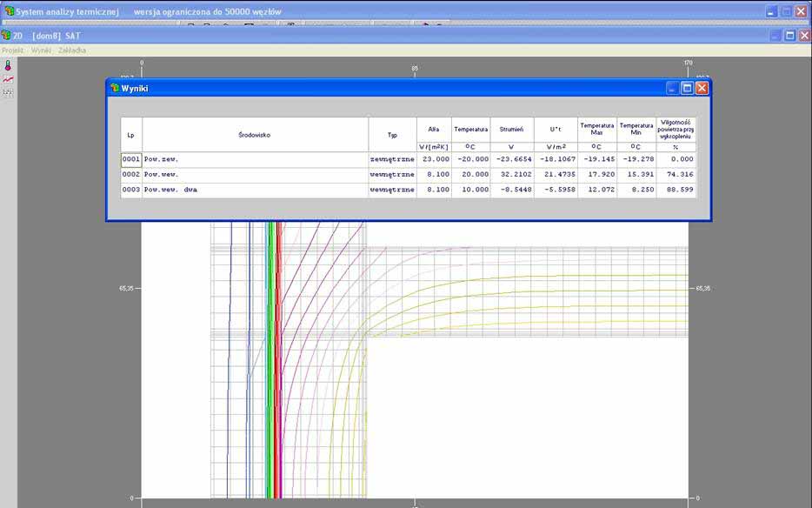The height and width of the screenshot is (508, 812).
Task: Maximize the 2D [dom8] SAT child window
Action: click(789, 36)
